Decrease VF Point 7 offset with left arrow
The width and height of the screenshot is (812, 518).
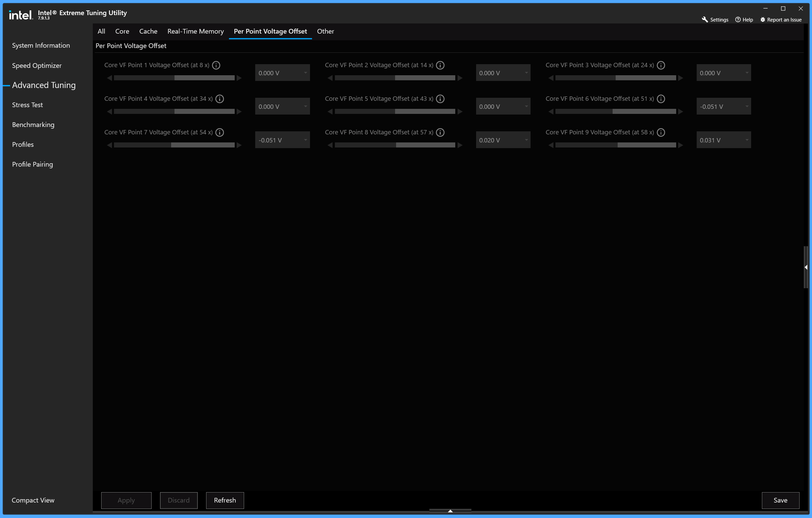coord(109,145)
